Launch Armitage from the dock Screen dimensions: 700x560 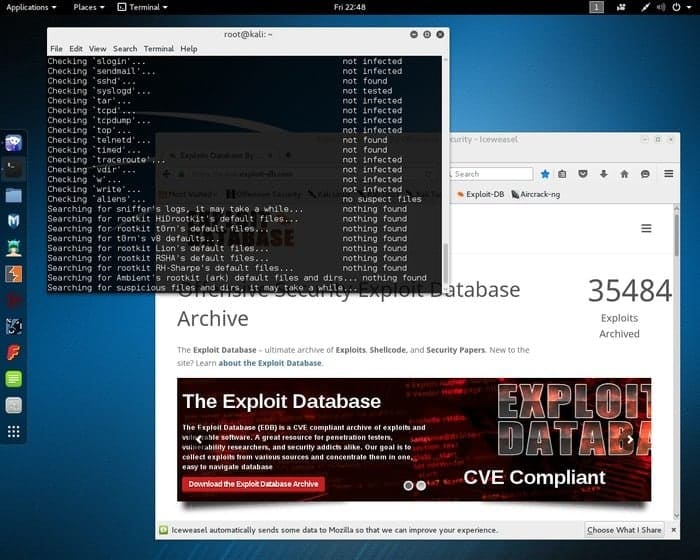13,248
